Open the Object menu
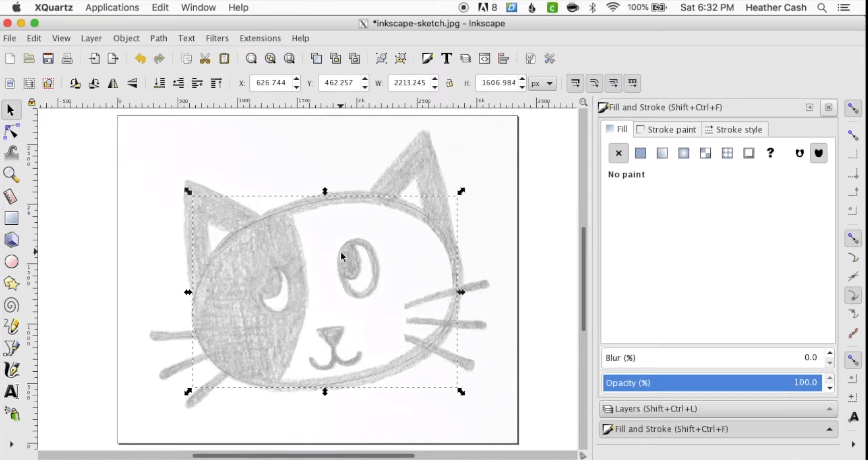The width and height of the screenshot is (868, 460). [x=126, y=38]
